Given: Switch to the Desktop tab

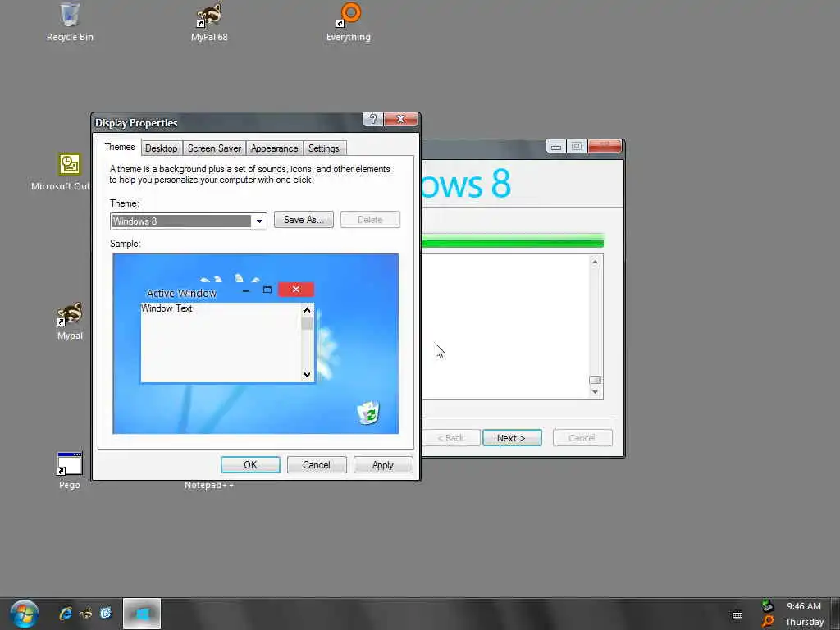Looking at the screenshot, I should [x=162, y=148].
